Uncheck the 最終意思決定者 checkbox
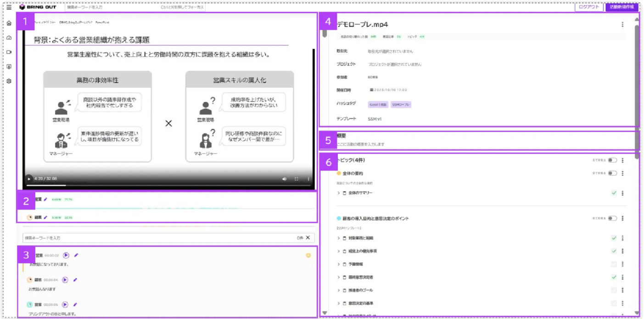Image resolution: width=644 pixels, height=319 pixels. (614, 277)
